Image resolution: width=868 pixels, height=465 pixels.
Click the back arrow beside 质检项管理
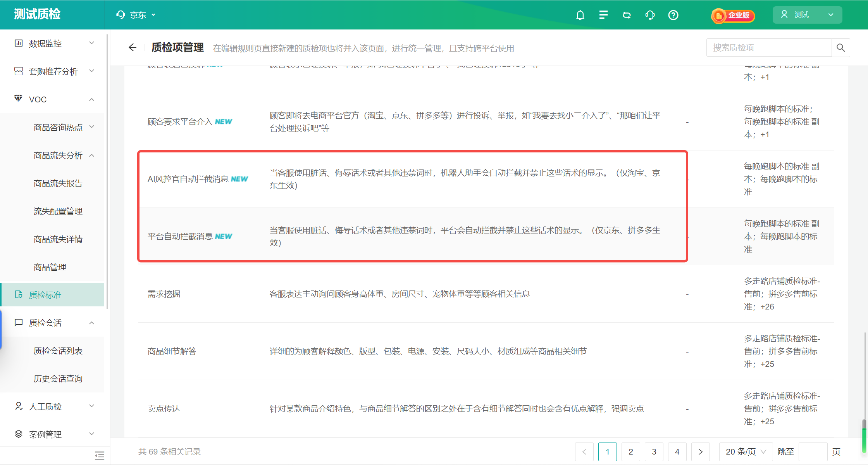point(133,48)
